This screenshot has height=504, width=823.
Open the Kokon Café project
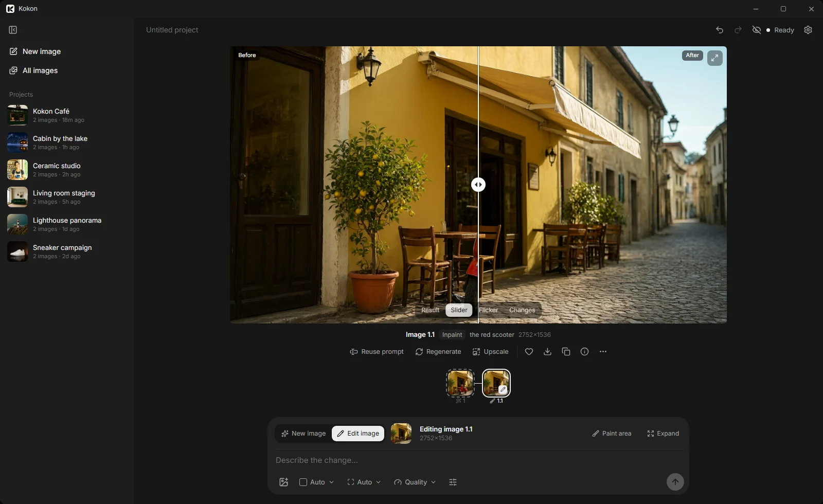coord(67,115)
